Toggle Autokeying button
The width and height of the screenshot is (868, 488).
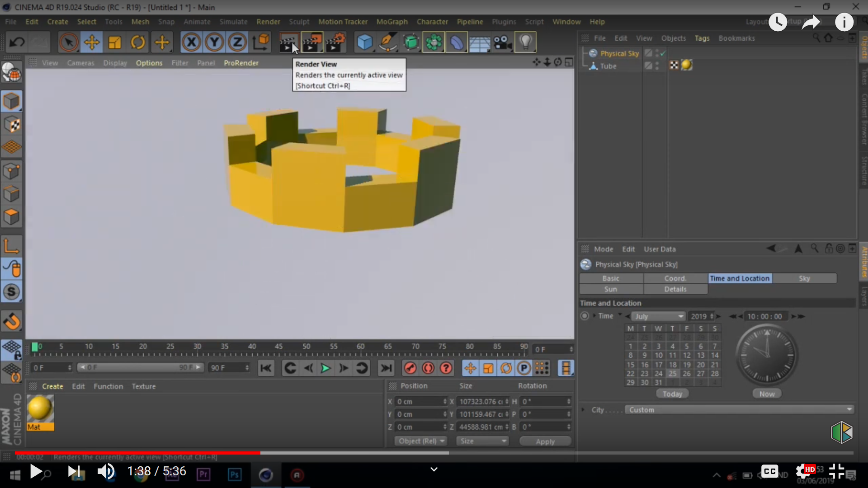tap(428, 368)
